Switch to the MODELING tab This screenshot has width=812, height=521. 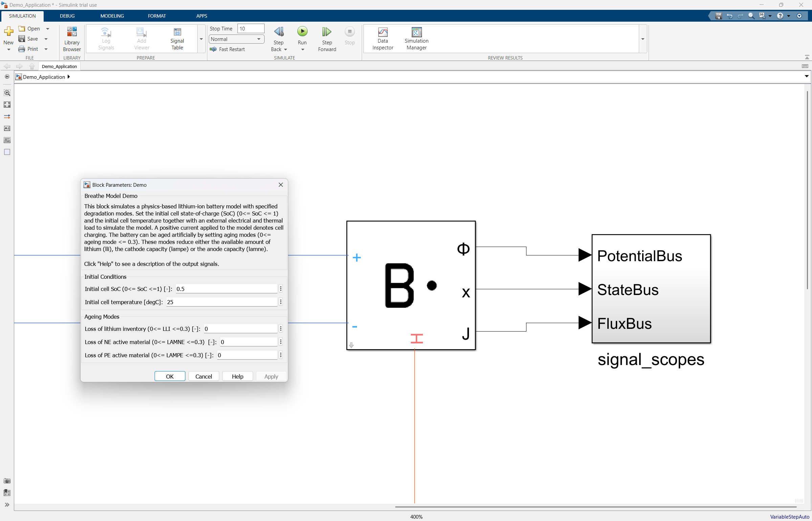112,16
